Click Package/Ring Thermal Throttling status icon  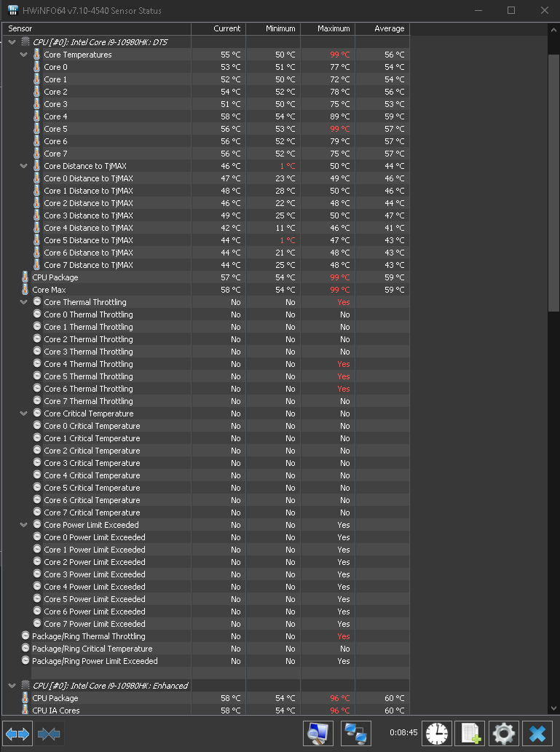(25, 636)
